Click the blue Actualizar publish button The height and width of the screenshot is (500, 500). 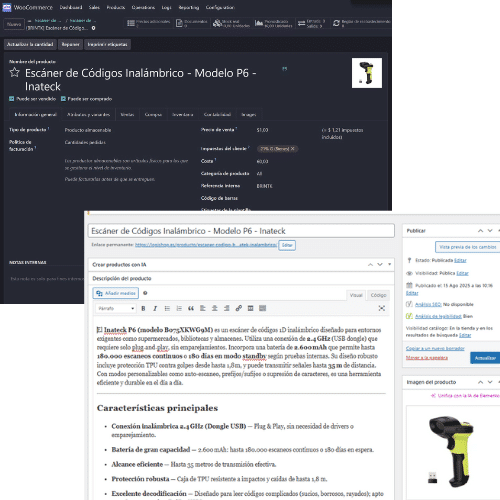(485, 358)
